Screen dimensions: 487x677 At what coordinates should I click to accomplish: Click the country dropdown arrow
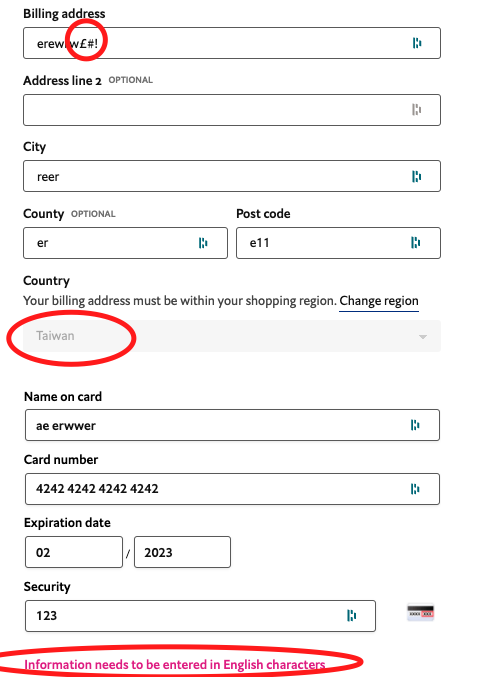pyautogui.click(x=423, y=336)
